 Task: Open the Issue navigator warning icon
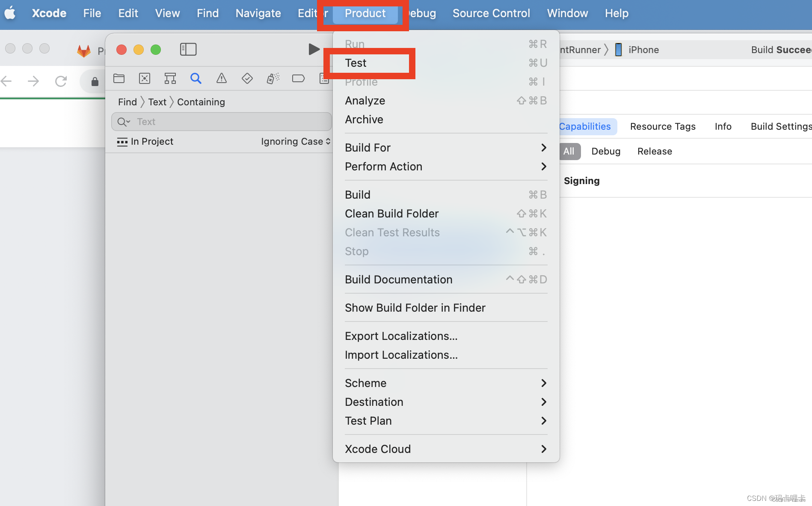(222, 78)
